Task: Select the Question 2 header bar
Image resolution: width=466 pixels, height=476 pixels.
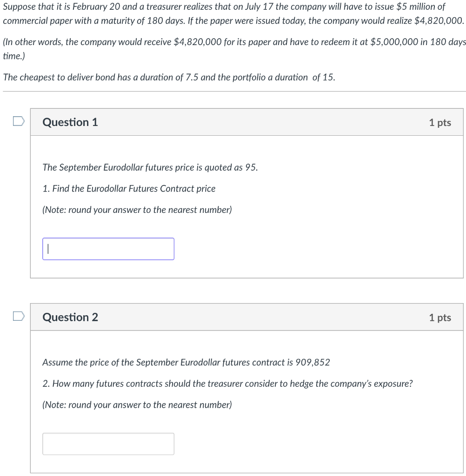Action: click(x=247, y=317)
